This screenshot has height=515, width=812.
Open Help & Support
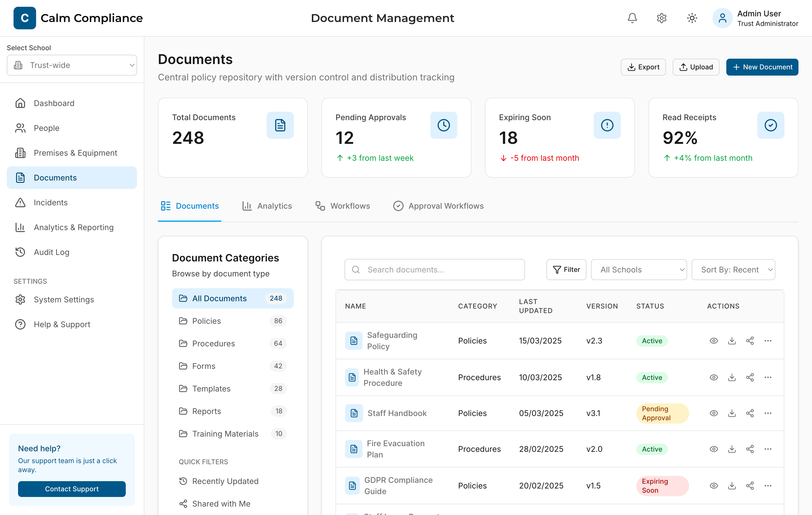click(72, 324)
